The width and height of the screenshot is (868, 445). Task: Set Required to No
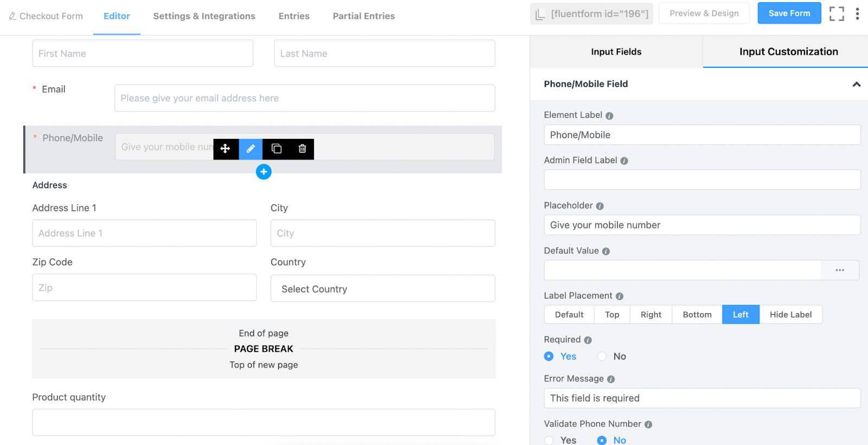[x=611, y=357]
